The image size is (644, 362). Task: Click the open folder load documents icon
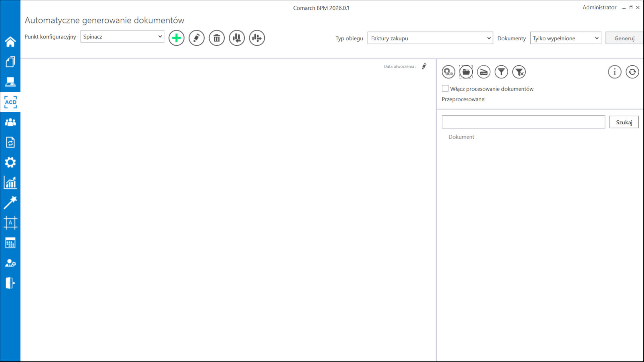pos(466,72)
